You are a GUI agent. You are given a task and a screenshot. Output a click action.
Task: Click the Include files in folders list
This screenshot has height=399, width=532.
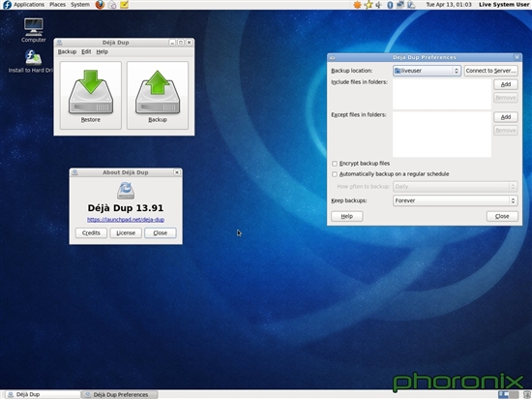[x=442, y=94]
